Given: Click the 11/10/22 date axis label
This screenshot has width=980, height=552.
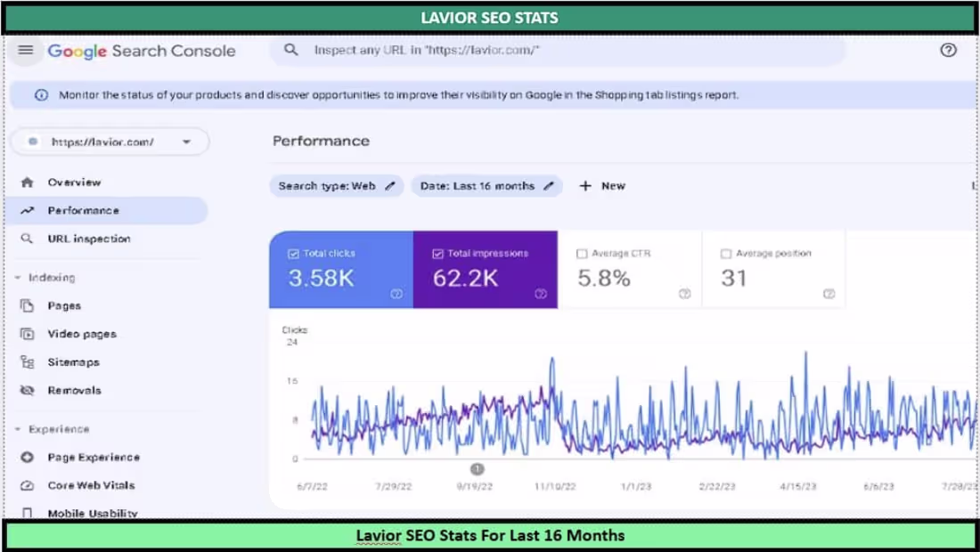Looking at the screenshot, I should [555, 487].
